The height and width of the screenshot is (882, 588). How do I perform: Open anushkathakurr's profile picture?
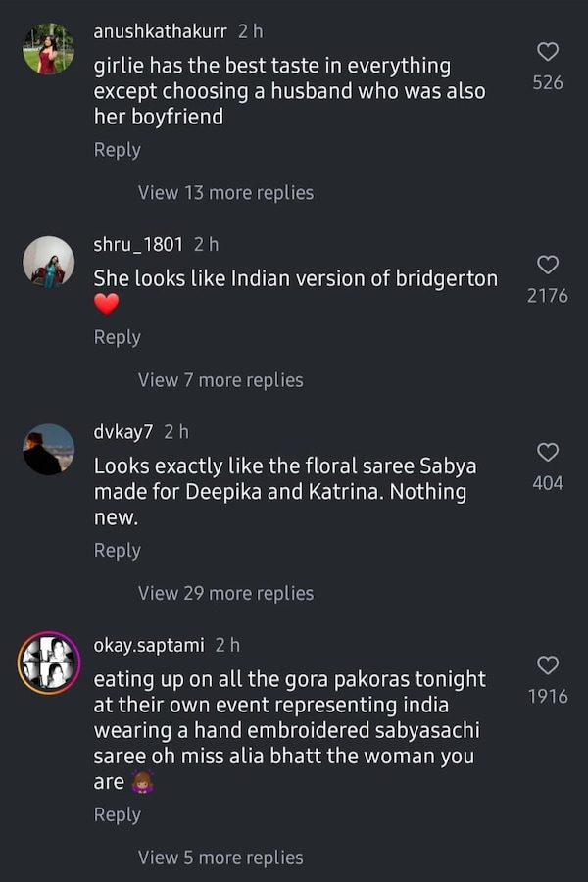click(x=48, y=48)
